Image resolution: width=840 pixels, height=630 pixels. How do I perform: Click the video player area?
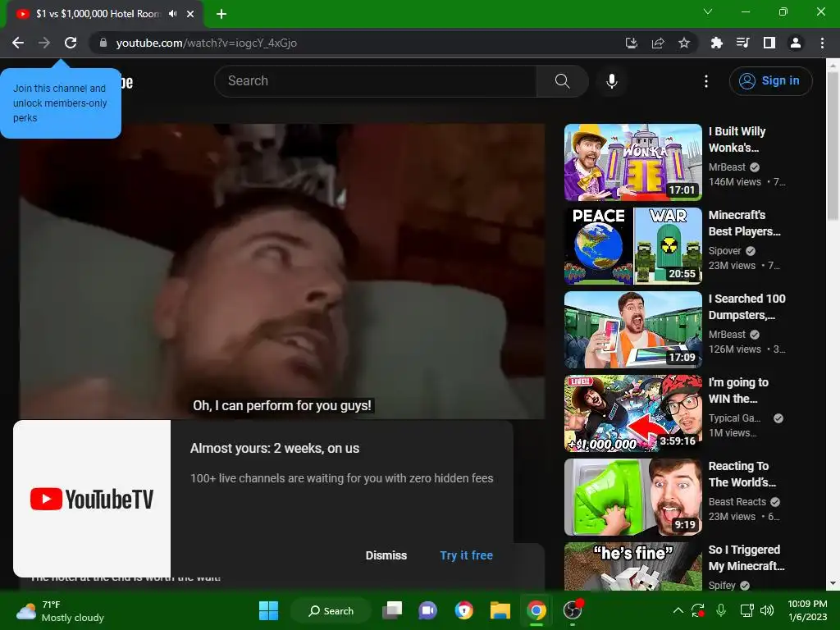click(282, 271)
